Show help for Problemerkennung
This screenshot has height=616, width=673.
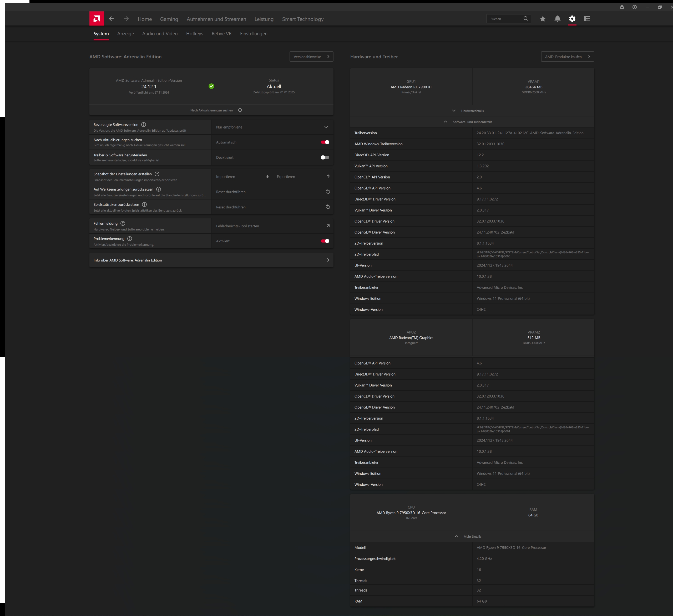130,238
